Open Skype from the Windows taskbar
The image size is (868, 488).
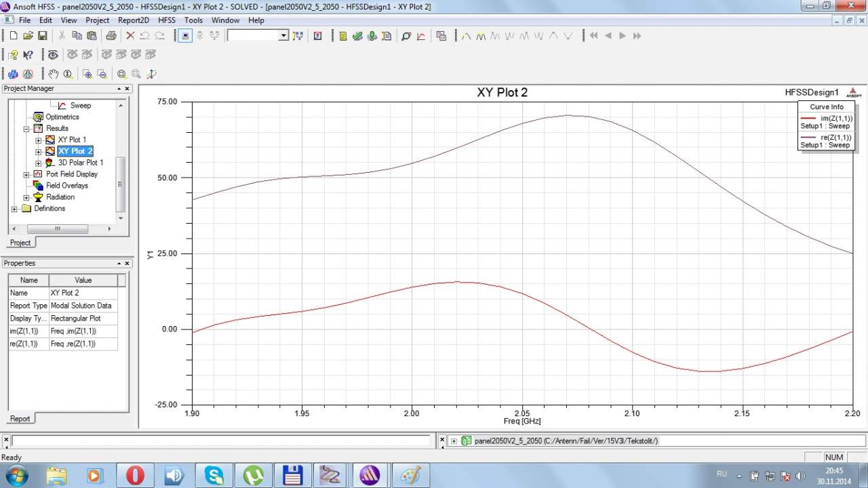(x=214, y=475)
